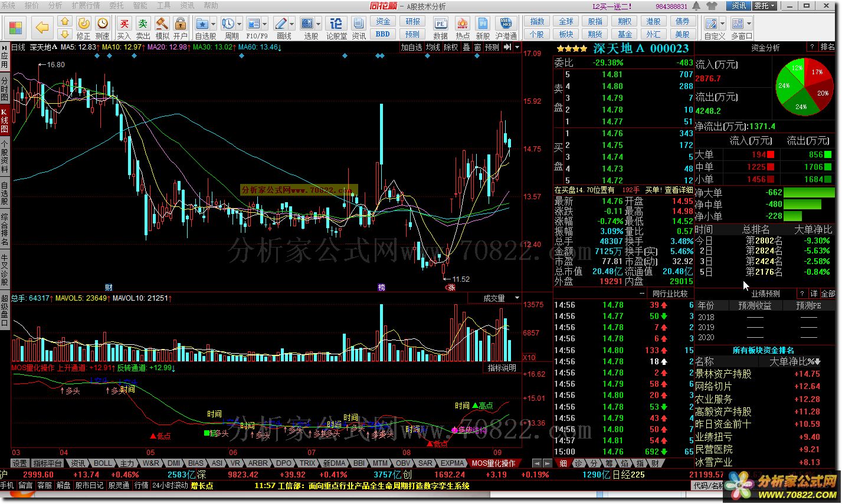The width and height of the screenshot is (842, 504).
Task: Open the 选股 stock picker icon
Action: [307, 24]
